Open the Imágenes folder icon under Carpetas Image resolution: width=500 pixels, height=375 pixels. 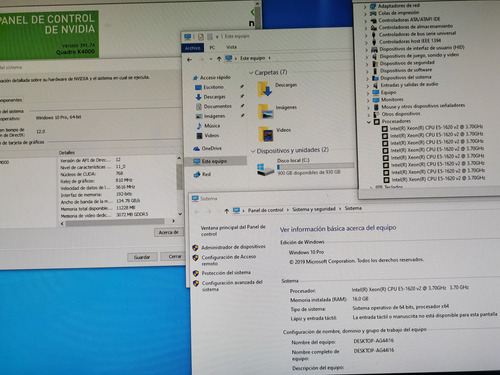pyautogui.click(x=266, y=112)
